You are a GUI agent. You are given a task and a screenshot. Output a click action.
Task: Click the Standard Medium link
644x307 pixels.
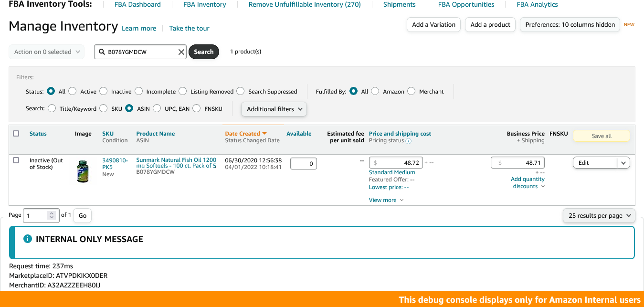pos(392,172)
